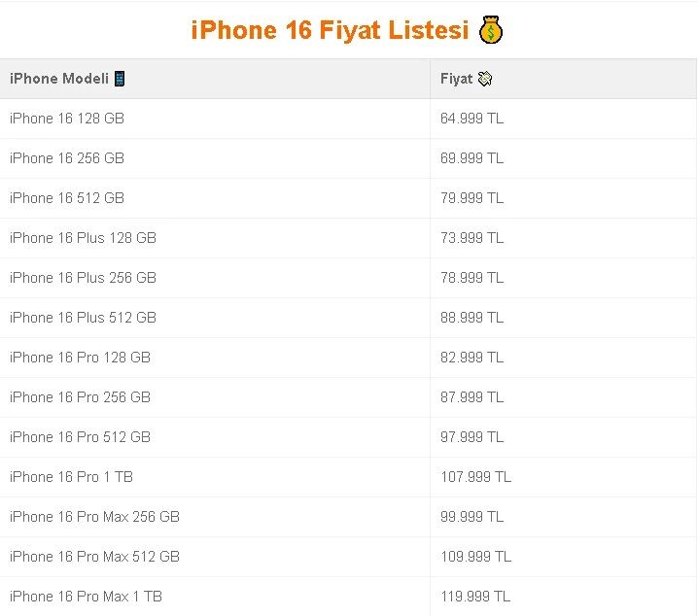Click the money bag emoji in title
The image size is (698, 616).
[491, 30]
